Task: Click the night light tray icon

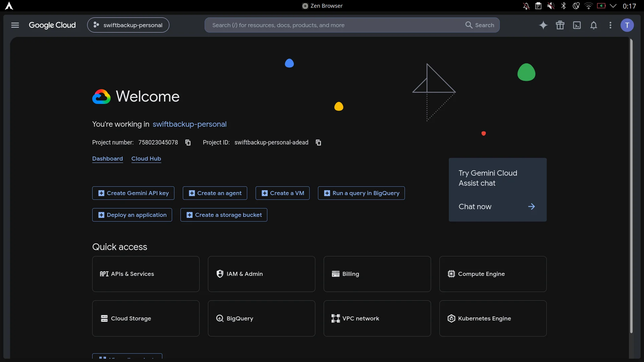Action: click(576, 6)
